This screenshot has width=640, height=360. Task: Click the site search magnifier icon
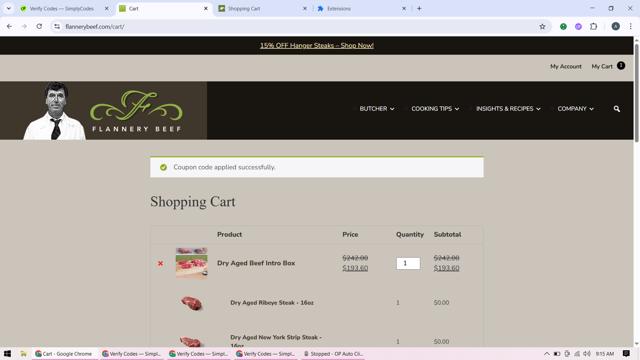[x=617, y=109]
